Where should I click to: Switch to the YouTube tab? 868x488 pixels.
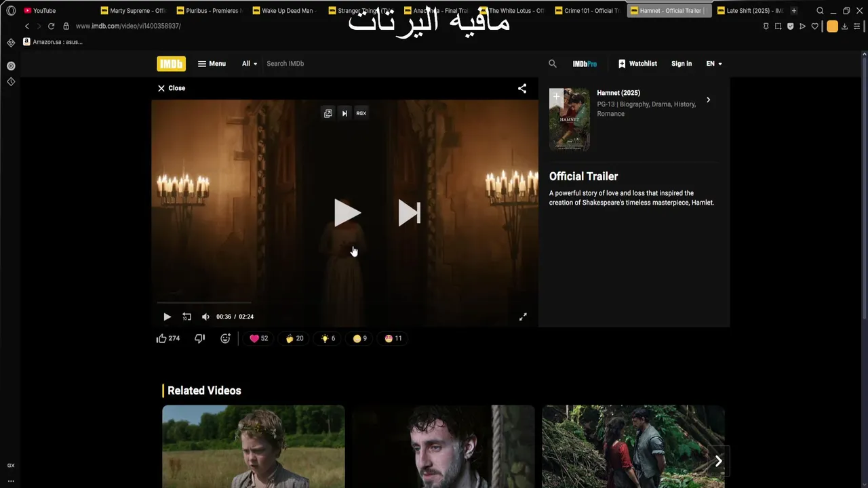[x=56, y=11]
